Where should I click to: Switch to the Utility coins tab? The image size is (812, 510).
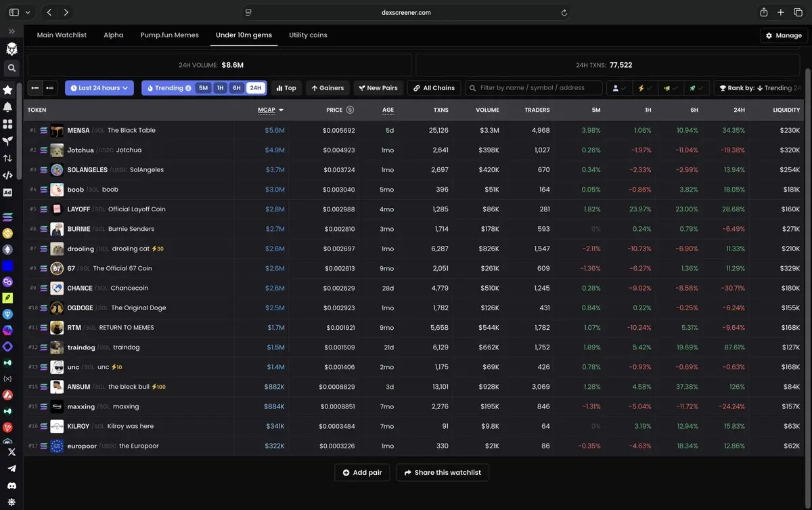(x=308, y=35)
